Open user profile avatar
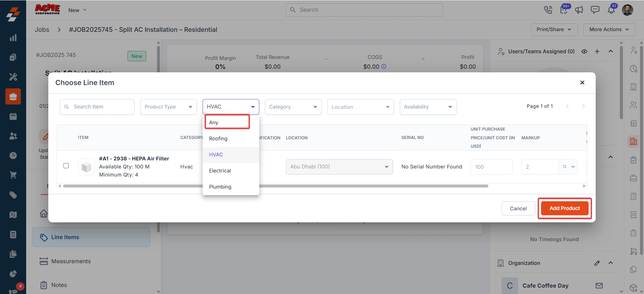 pos(628,10)
